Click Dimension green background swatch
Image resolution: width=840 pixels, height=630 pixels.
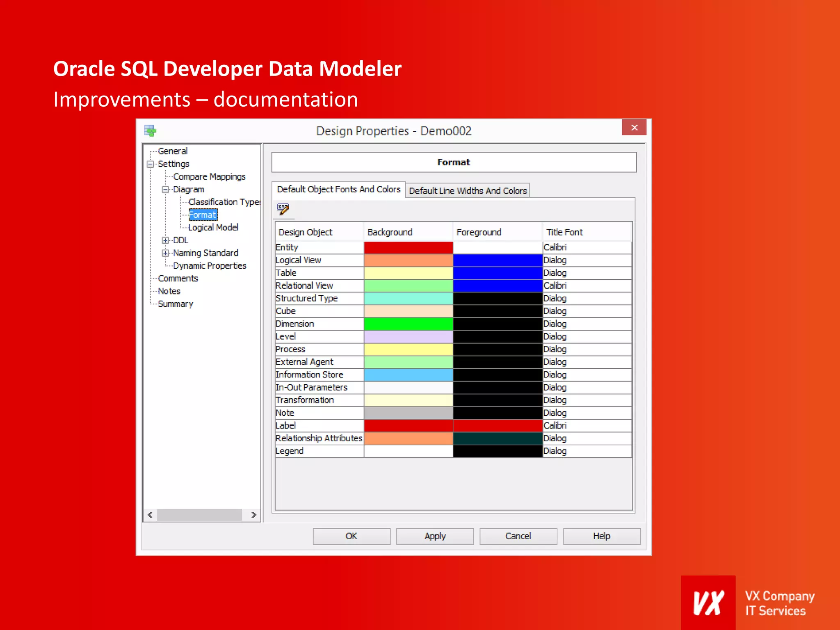click(409, 324)
